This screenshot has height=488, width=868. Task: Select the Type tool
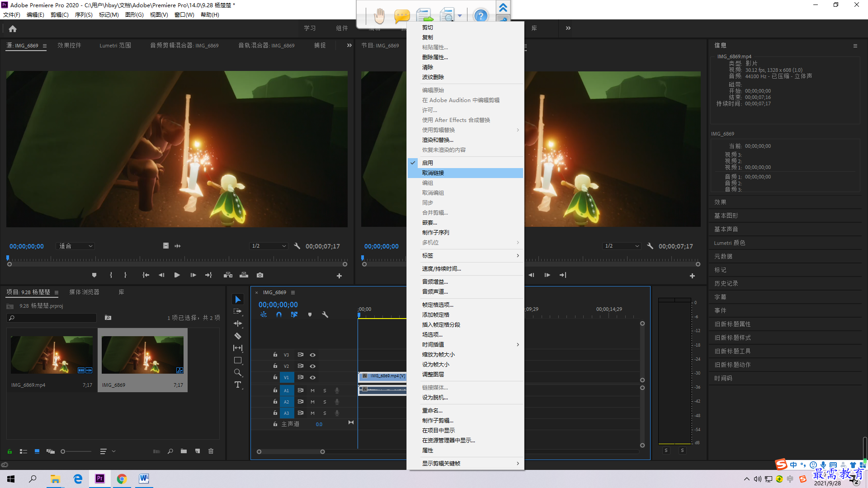coord(238,385)
